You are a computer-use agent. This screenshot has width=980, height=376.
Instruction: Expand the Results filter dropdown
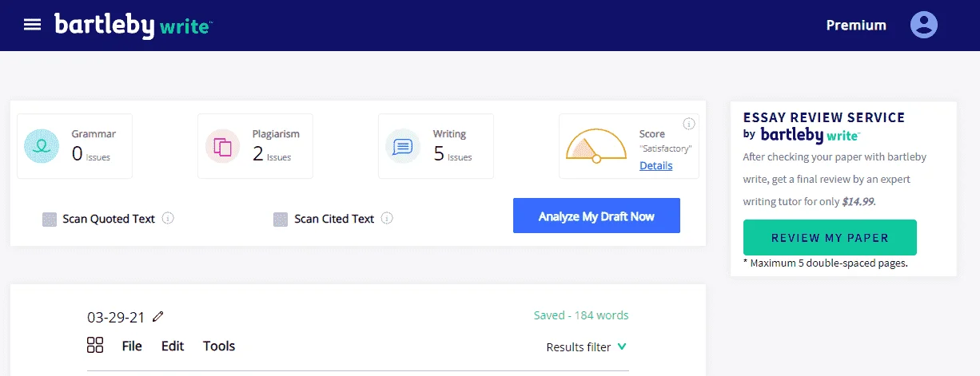click(x=587, y=347)
